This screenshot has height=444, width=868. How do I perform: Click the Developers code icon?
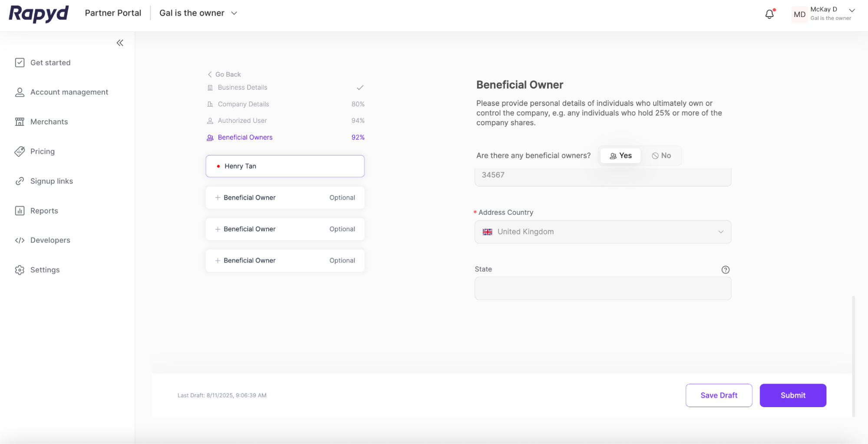(x=20, y=240)
